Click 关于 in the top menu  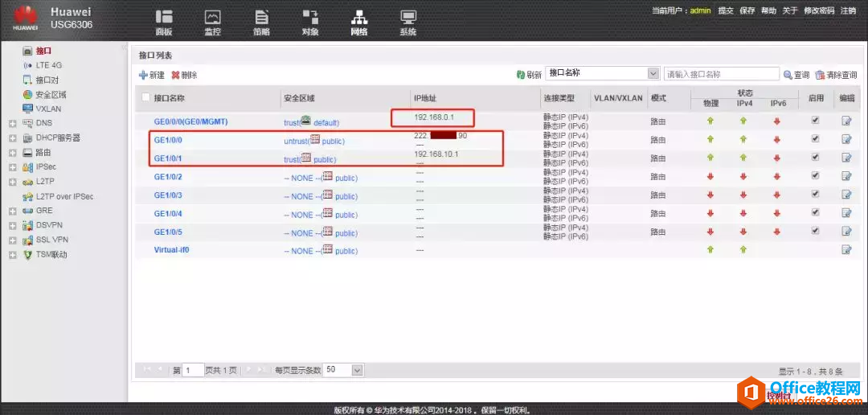(x=790, y=10)
